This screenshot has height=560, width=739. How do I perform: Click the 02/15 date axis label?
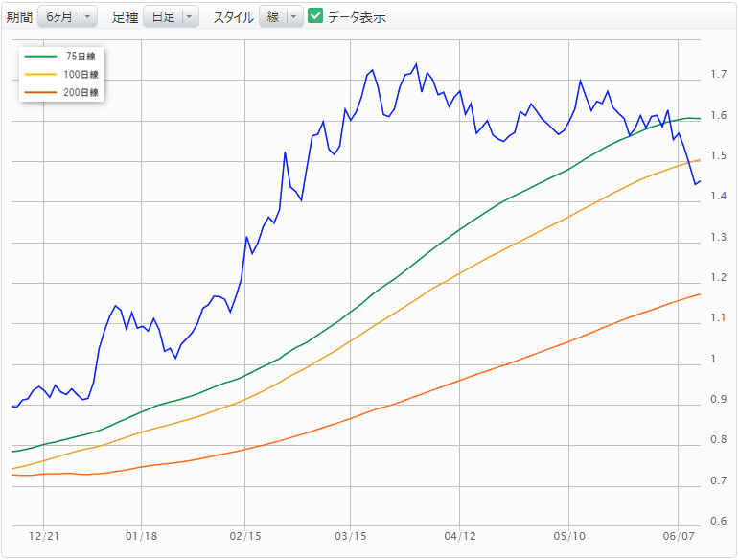tap(245, 536)
